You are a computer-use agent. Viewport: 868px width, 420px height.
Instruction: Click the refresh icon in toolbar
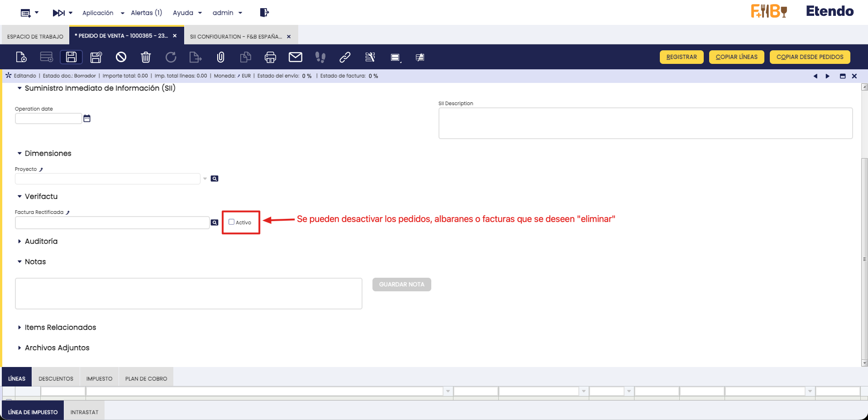(171, 57)
